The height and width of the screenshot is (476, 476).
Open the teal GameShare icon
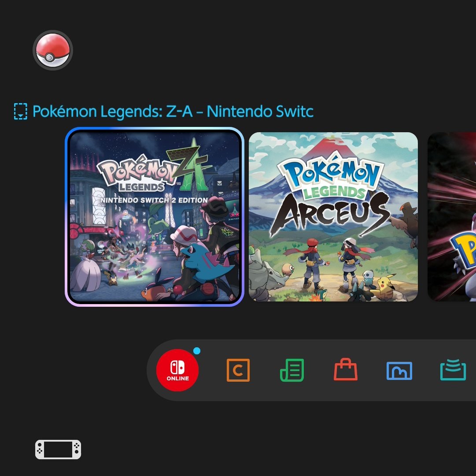[x=453, y=370]
